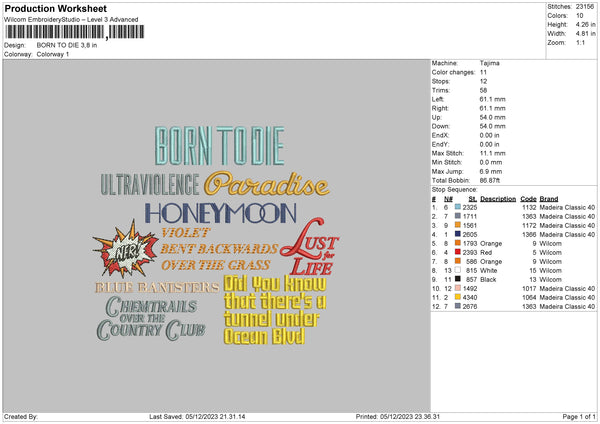
Task: Click the Colorway 1 value
Action: tap(53, 54)
